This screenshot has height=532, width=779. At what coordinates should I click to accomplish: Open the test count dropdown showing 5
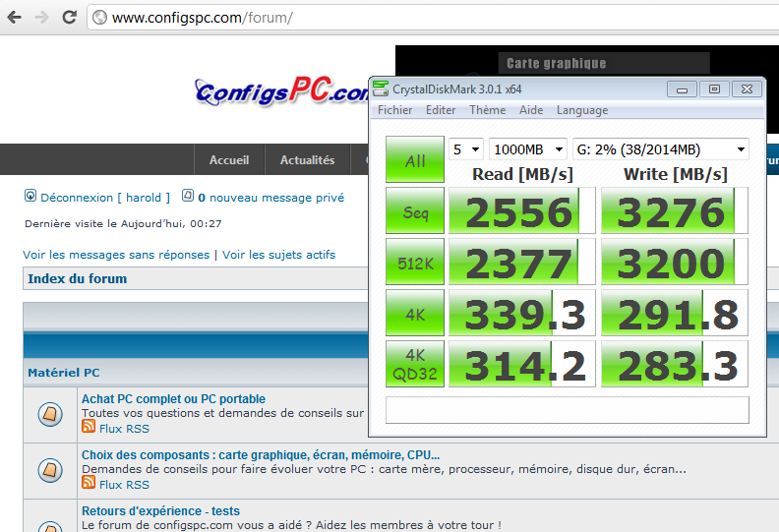(465, 149)
